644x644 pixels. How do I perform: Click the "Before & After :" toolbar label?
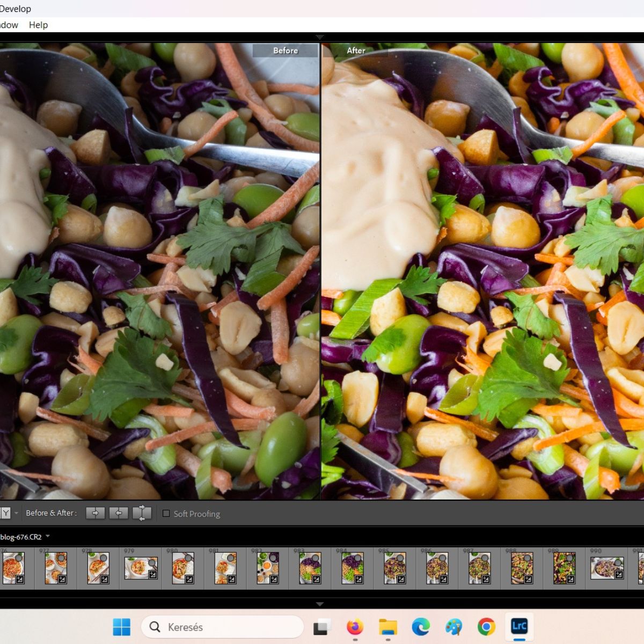[52, 513]
